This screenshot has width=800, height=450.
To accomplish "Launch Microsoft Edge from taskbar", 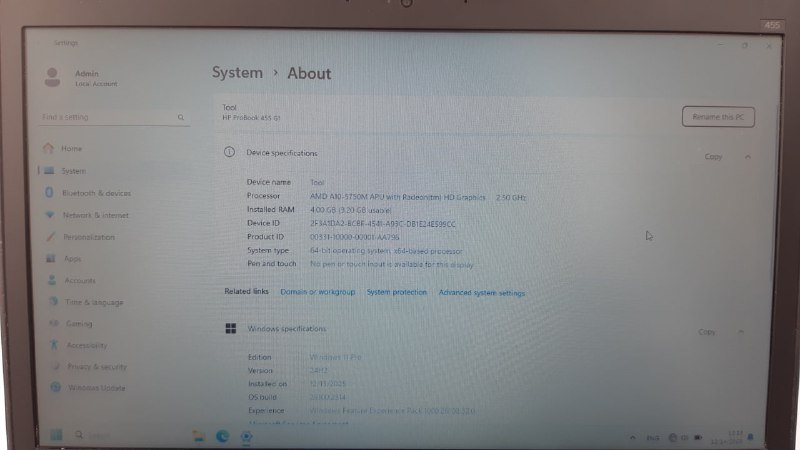I will 222,436.
